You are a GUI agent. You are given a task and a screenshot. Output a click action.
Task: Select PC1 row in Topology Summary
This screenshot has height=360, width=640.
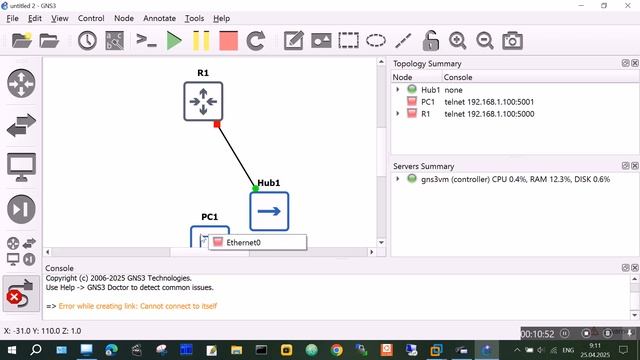(x=514, y=102)
